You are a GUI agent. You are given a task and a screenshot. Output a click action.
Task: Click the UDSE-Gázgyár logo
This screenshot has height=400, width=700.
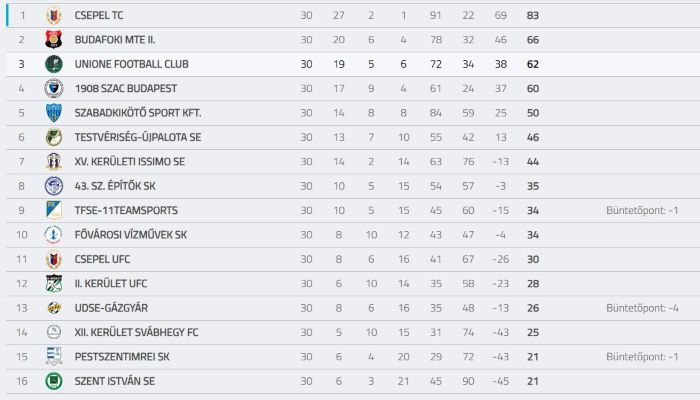54,308
